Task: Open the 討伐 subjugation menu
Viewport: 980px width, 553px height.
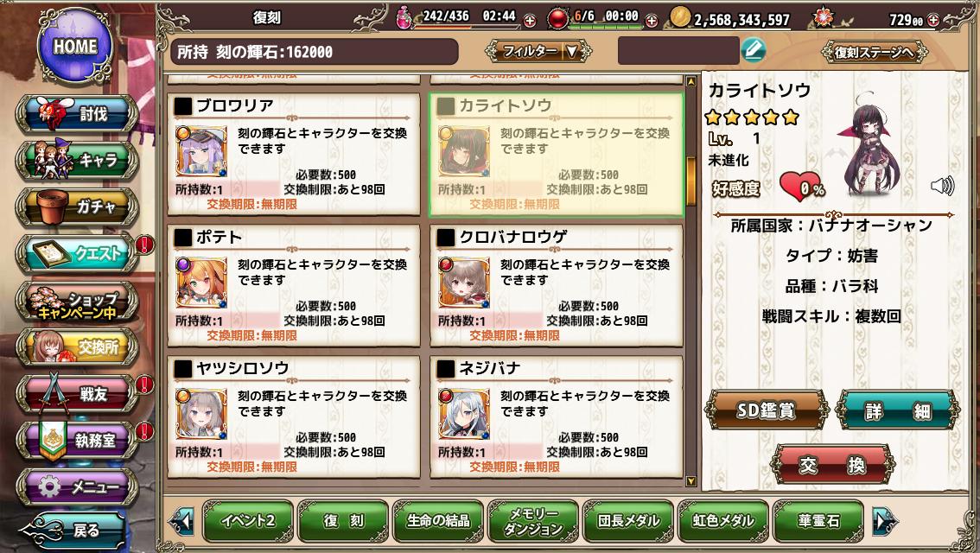Action: pyautogui.click(x=78, y=114)
